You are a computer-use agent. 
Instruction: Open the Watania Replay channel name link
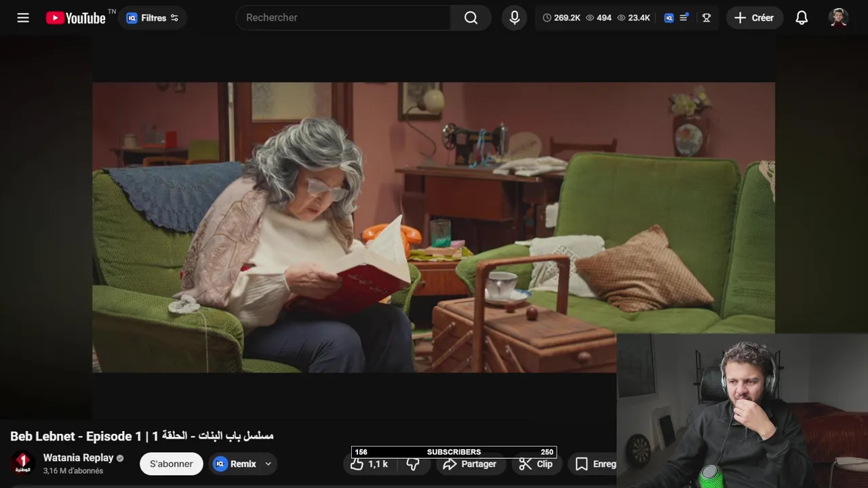(78, 457)
